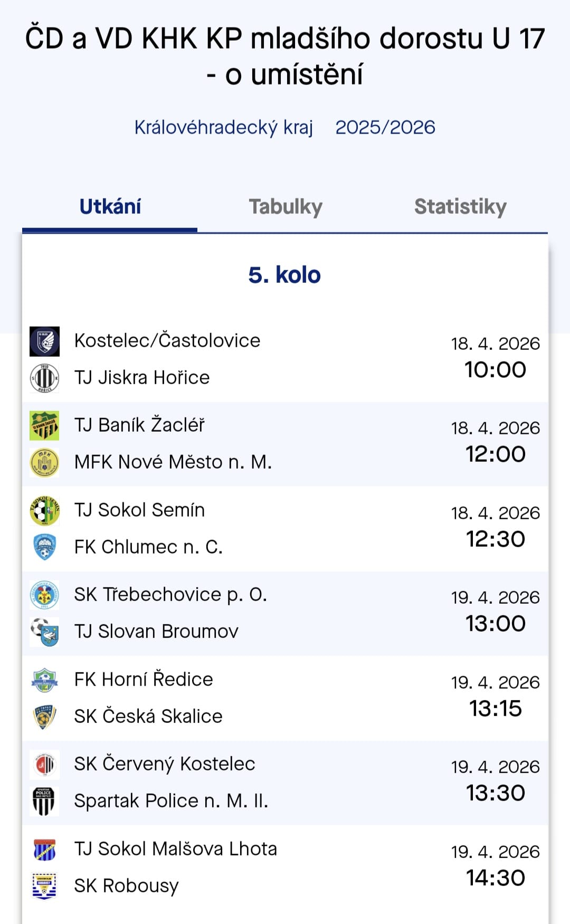Tap the MFK Nové Město n. M. crest

[44, 462]
